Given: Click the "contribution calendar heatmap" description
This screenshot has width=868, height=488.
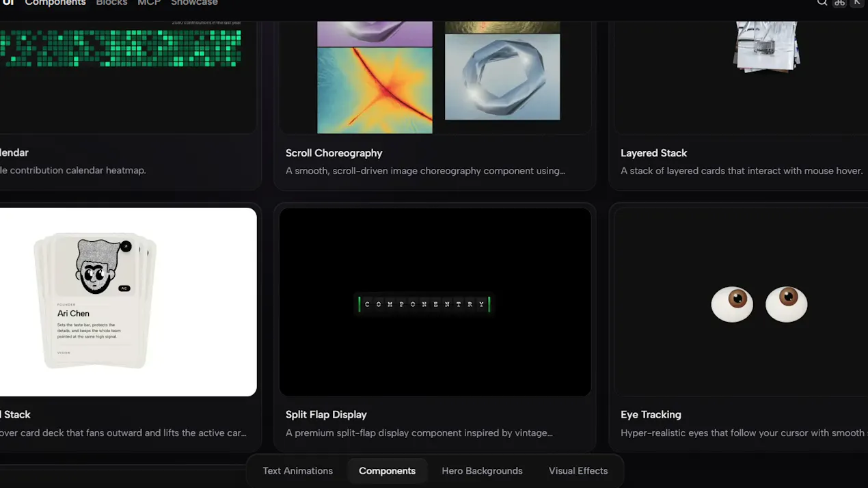Looking at the screenshot, I should [73, 170].
